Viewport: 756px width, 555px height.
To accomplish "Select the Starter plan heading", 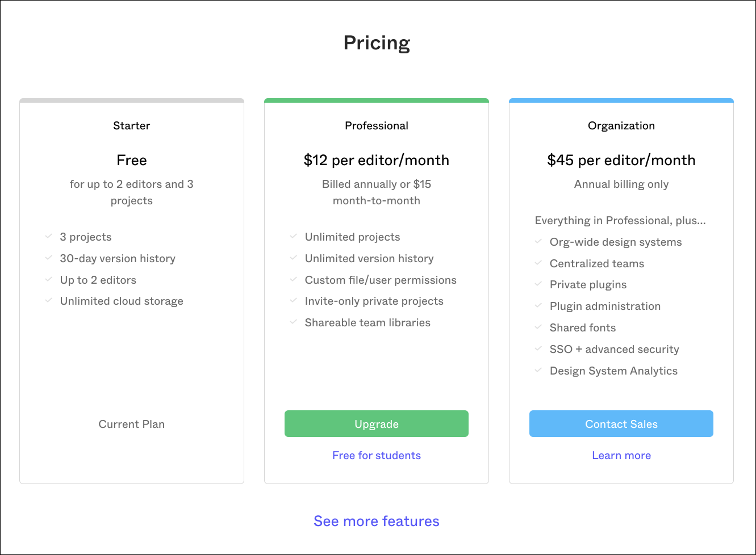I will (131, 125).
